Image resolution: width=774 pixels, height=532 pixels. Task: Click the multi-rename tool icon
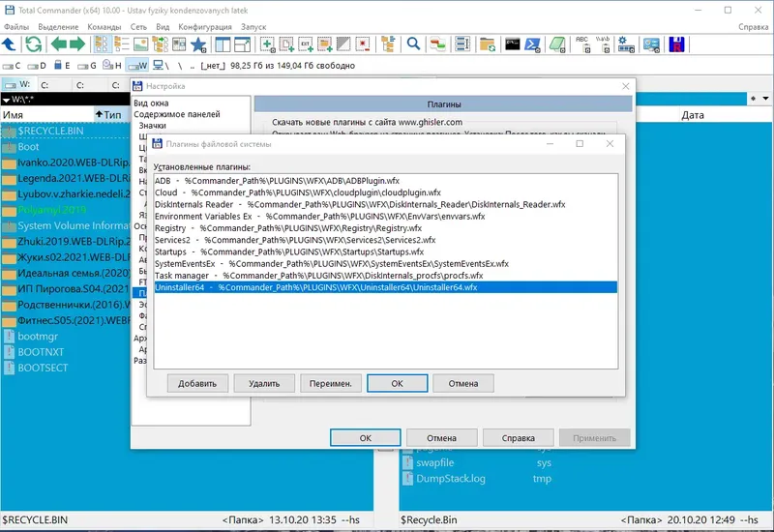(x=462, y=44)
